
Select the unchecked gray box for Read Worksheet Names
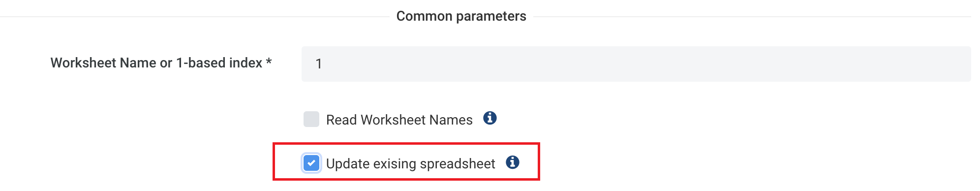click(x=311, y=119)
